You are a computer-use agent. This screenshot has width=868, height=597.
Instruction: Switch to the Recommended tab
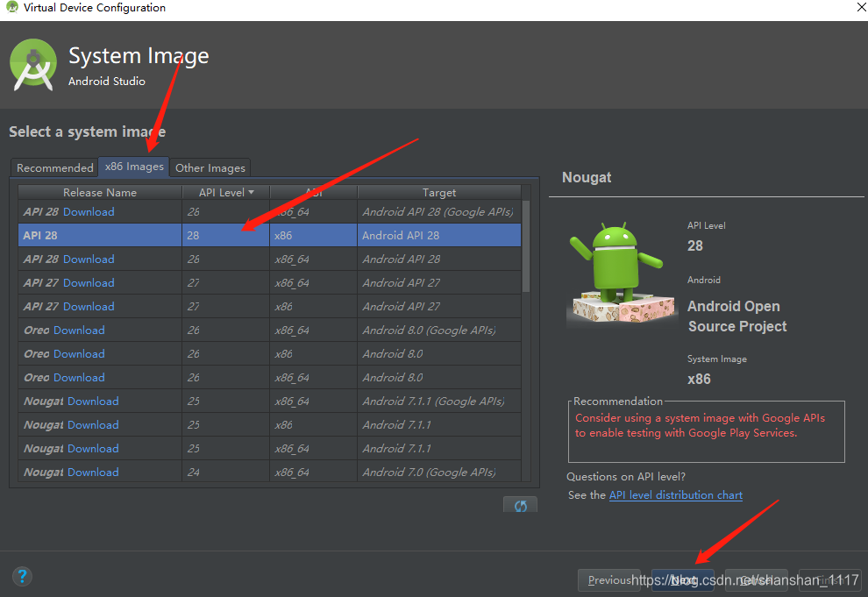(55, 167)
